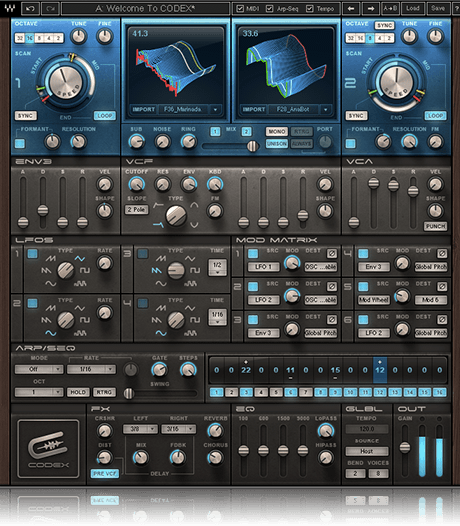Click Mod Matrix slot 6 bypass icon
Image resolution: width=460 pixels, height=526 pixels.
[x=442, y=320]
